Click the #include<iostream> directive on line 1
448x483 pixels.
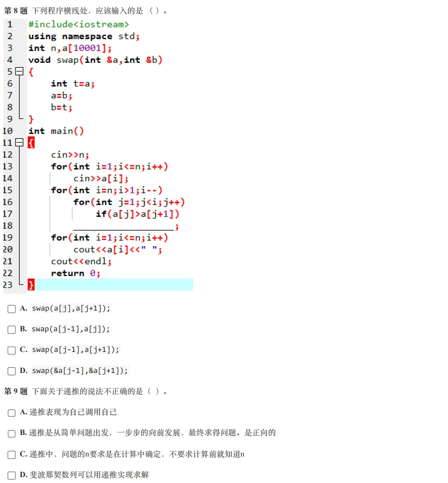click(x=78, y=24)
